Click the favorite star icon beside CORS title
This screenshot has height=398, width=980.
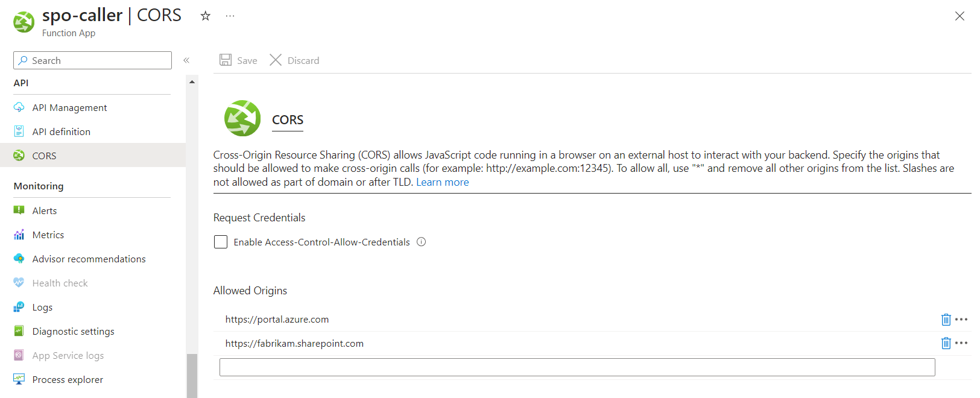tap(206, 16)
